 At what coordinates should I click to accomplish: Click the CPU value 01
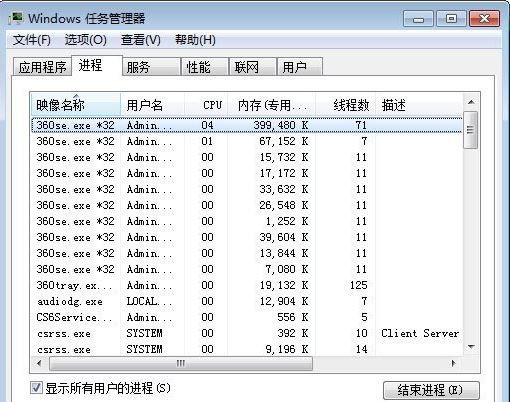coord(207,141)
